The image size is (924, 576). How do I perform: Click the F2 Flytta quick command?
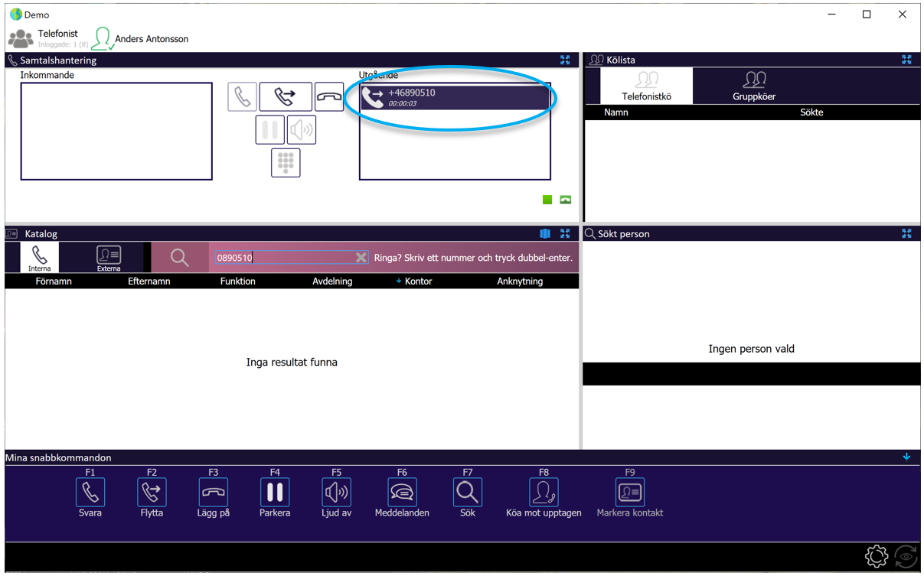click(x=152, y=493)
